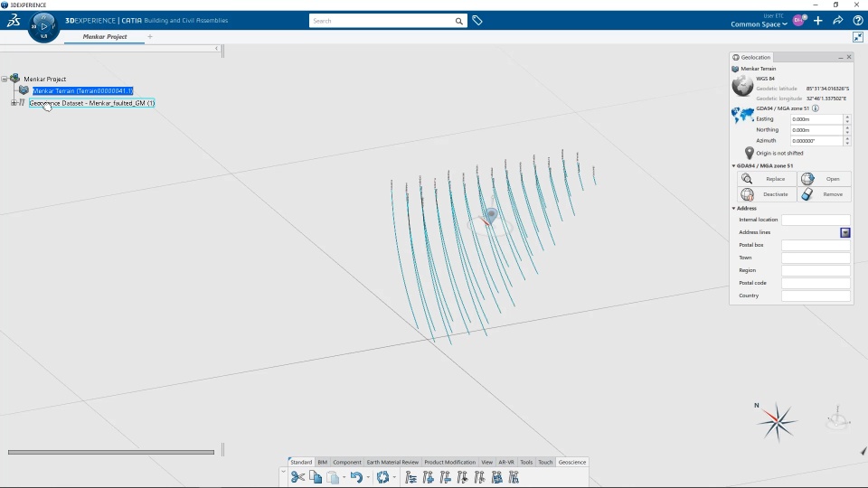Open the Common Space dropdown
Image resolution: width=868 pixels, height=488 pixels.
(759, 24)
